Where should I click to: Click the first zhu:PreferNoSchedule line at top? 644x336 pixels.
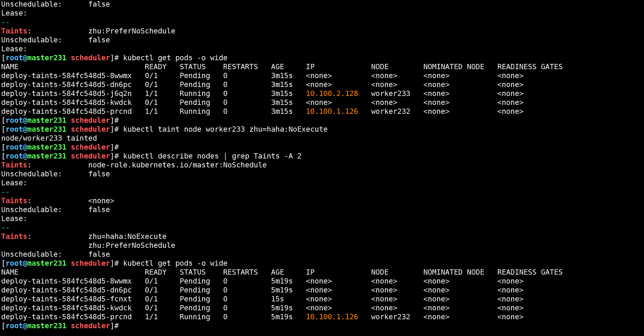[132, 31]
